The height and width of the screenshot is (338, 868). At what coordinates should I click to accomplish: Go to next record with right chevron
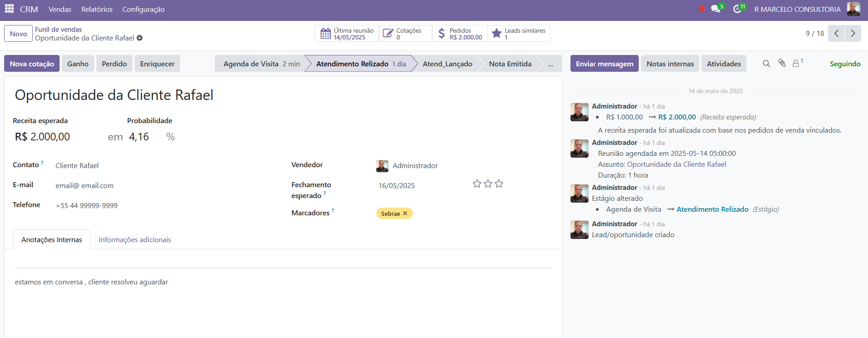pyautogui.click(x=853, y=34)
